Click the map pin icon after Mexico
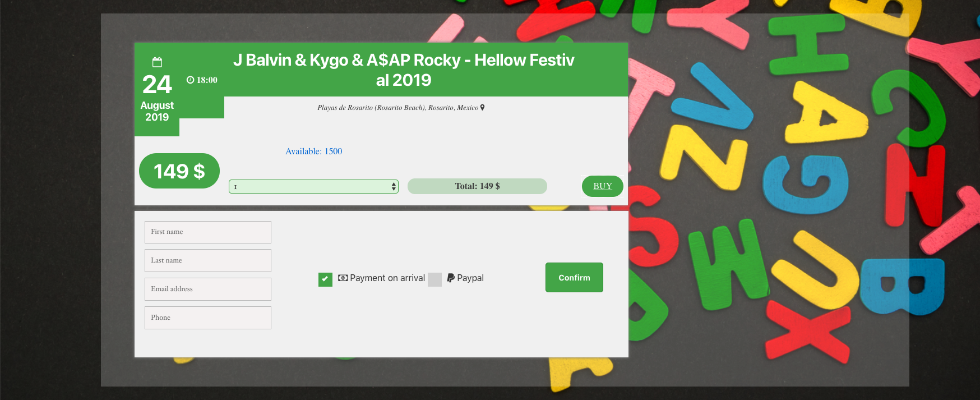The image size is (980, 400). tap(482, 108)
